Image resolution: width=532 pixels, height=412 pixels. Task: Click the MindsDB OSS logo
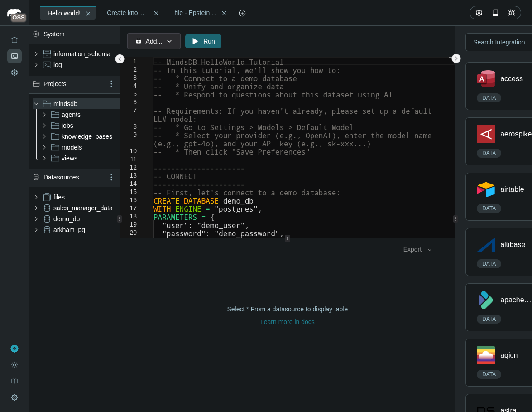(16, 15)
